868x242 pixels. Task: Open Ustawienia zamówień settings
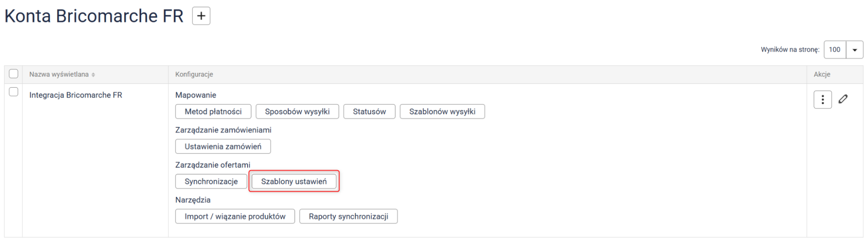click(x=223, y=147)
